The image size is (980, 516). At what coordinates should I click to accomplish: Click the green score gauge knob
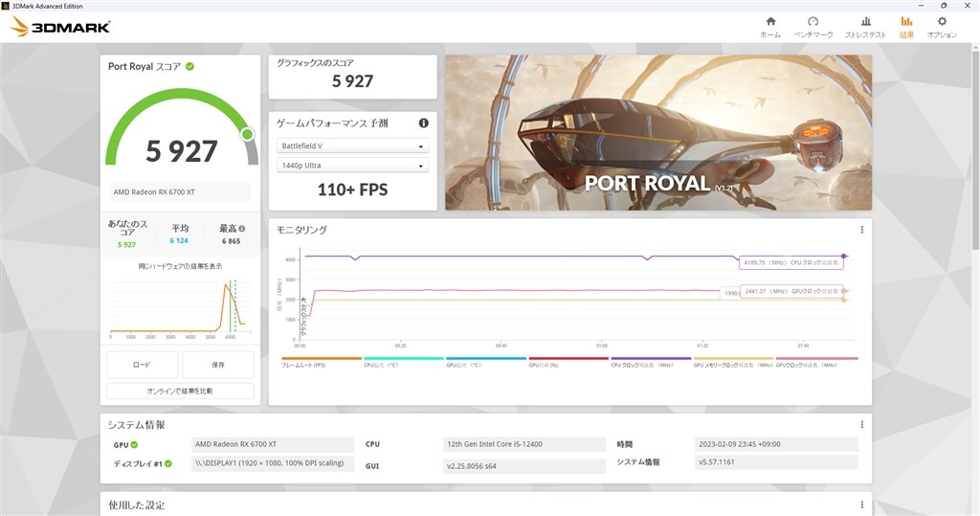[248, 134]
